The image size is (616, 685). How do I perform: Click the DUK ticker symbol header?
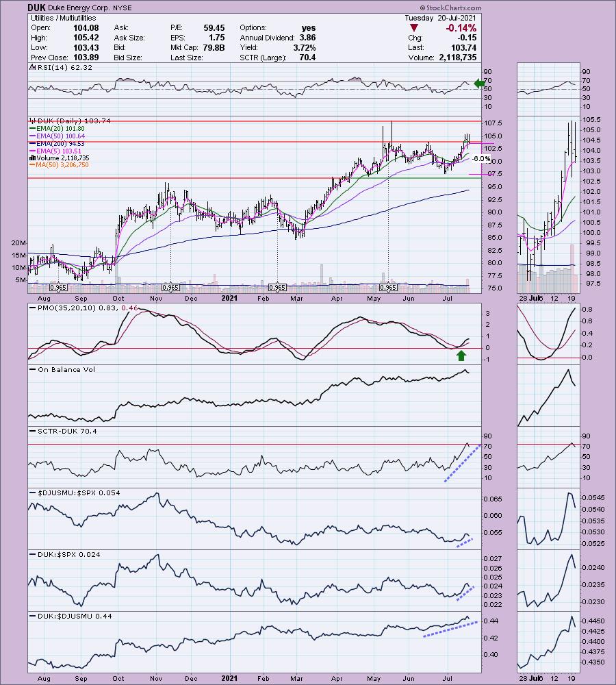[37, 8]
